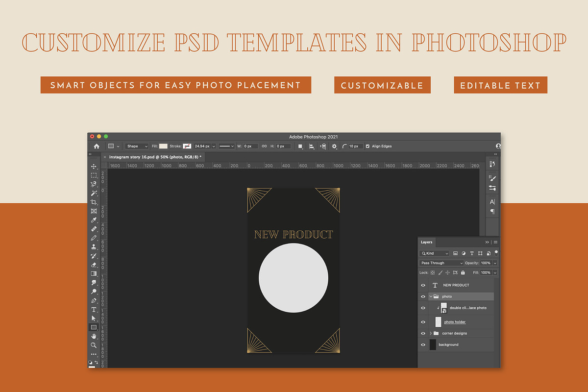Select the History Brush tool
588x392 pixels.
pyautogui.click(x=94, y=256)
